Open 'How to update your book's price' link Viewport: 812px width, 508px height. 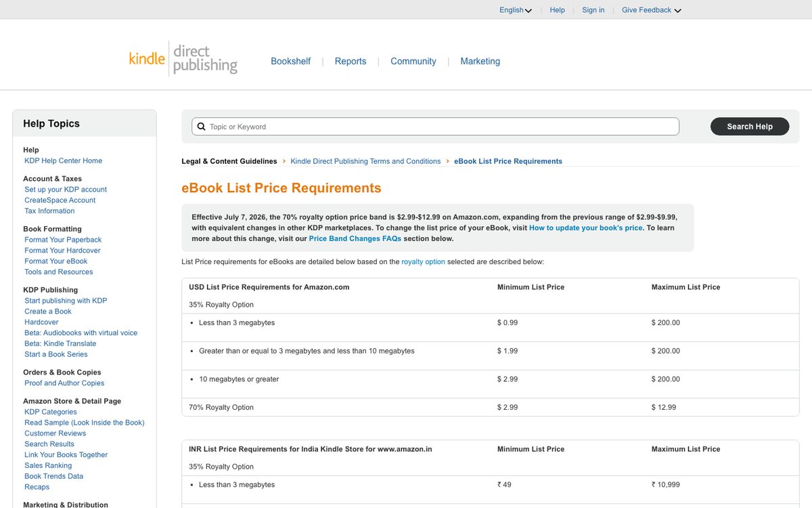point(586,228)
